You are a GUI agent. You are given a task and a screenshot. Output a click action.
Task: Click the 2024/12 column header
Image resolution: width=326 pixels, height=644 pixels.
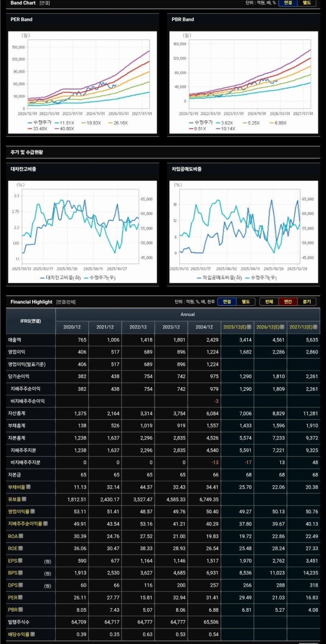pyautogui.click(x=204, y=327)
